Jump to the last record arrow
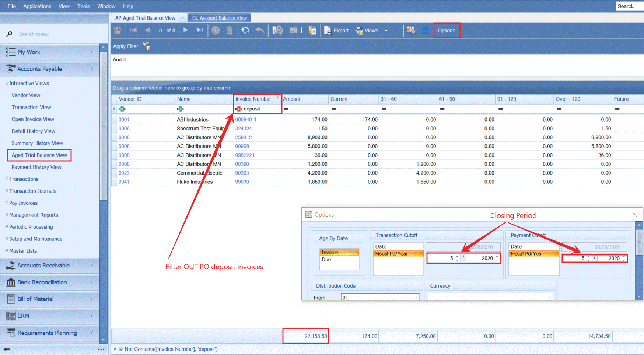The width and height of the screenshot is (644, 355). pos(199,31)
